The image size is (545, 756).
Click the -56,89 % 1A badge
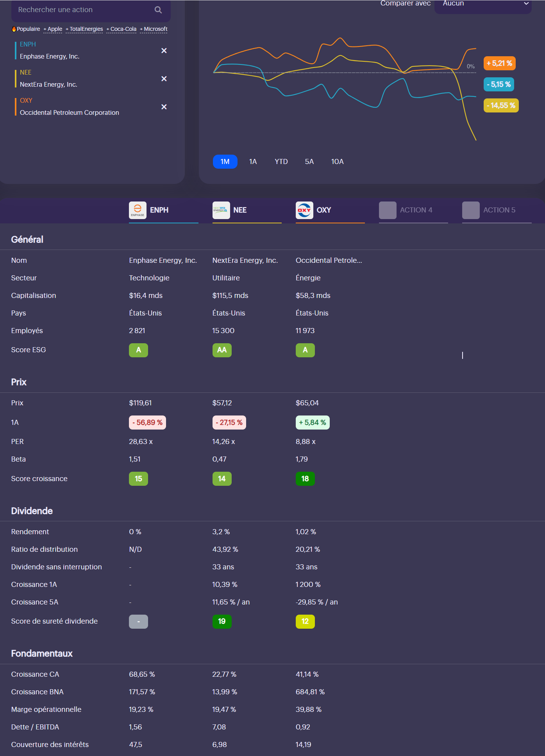click(147, 423)
